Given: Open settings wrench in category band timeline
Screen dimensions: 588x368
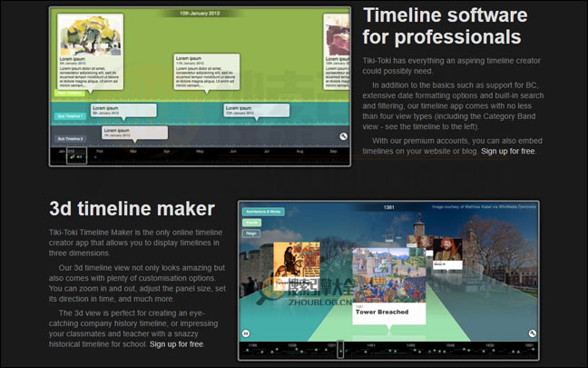Looking at the screenshot, I should coord(343,136).
